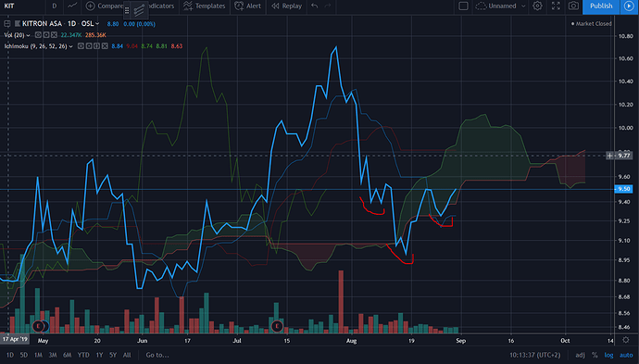Expand the KITRON ASA symbol legend dropdown
This screenshot has height=364, width=639.
(x=97, y=24)
